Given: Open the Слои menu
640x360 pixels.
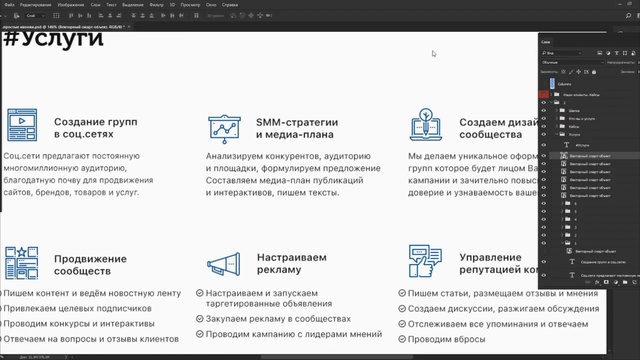Looking at the screenshot, I should click(96, 5).
